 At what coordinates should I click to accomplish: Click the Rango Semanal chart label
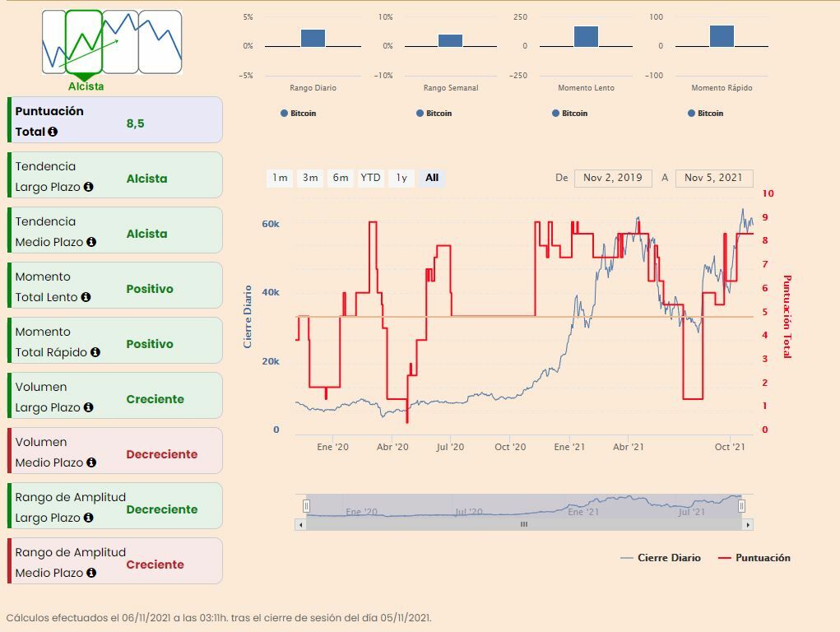[451, 88]
